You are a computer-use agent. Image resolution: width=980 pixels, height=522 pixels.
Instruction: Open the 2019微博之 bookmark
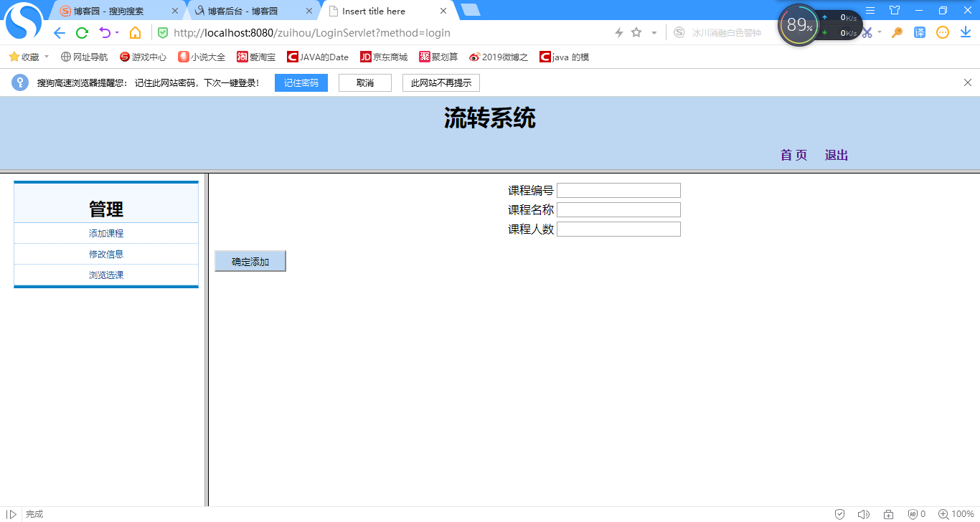tap(499, 57)
